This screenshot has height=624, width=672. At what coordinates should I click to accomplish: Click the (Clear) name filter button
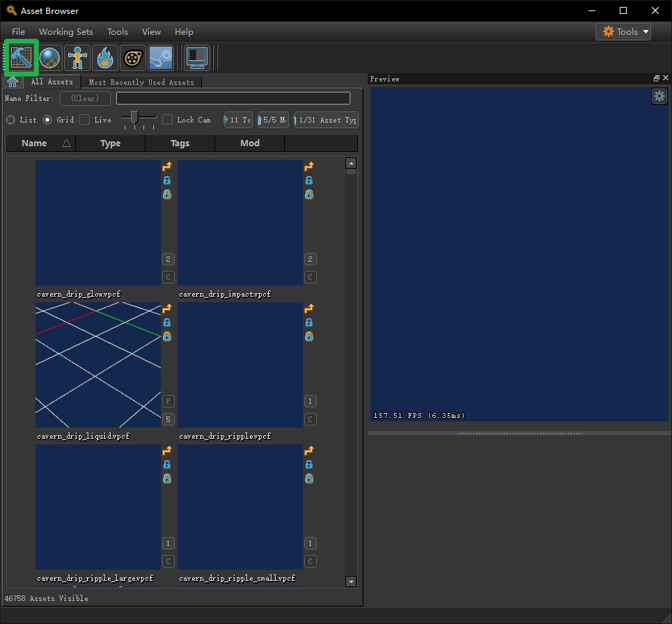[85, 98]
